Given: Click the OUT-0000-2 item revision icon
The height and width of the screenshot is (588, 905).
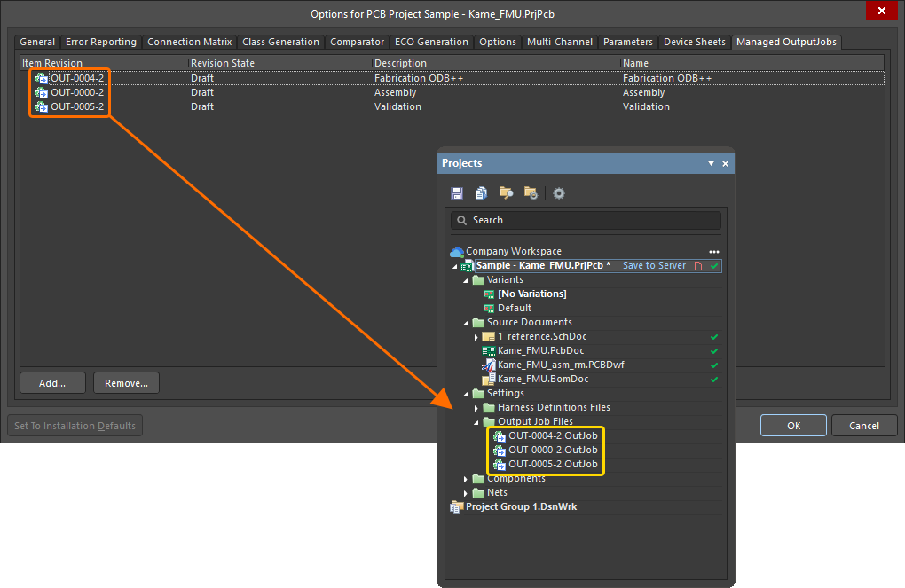Looking at the screenshot, I should (x=42, y=92).
